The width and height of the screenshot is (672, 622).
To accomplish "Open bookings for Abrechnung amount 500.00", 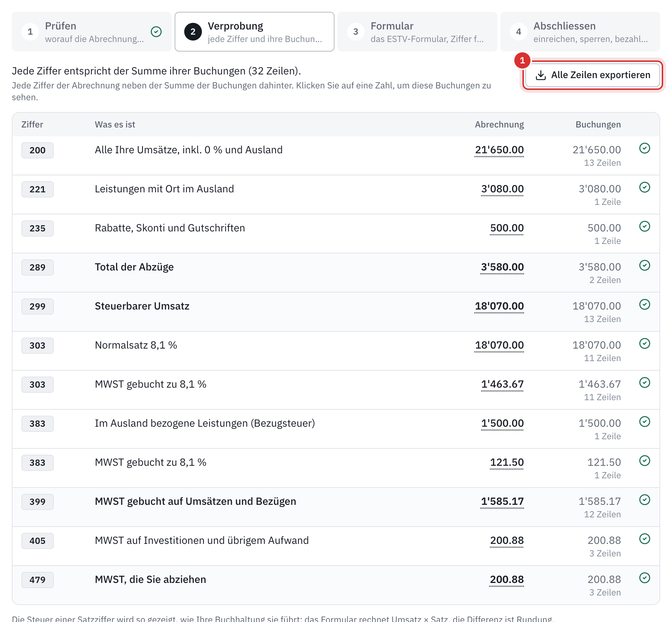I will click(507, 228).
